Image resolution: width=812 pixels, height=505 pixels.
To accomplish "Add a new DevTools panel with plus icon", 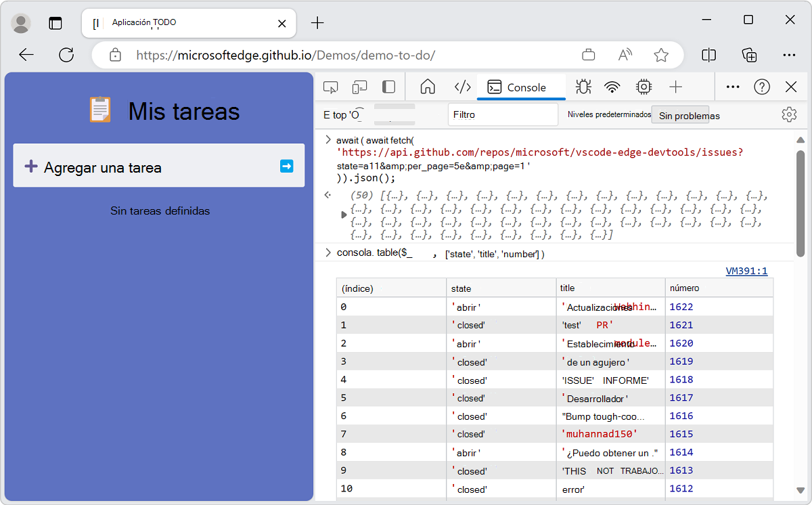I will click(x=674, y=87).
